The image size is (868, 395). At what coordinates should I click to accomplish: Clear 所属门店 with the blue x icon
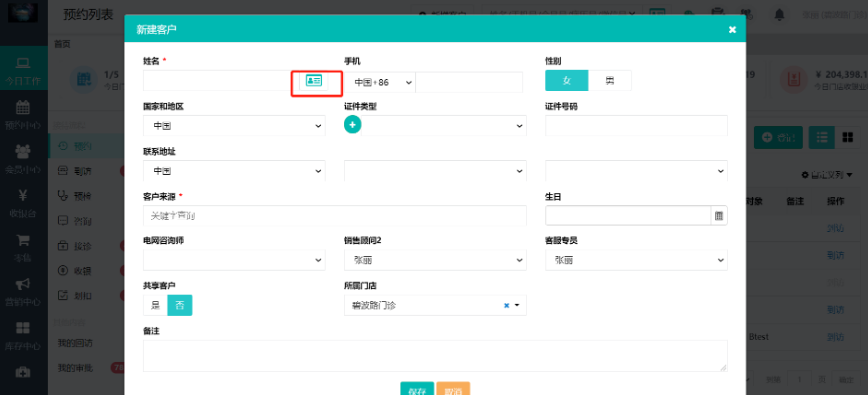point(506,305)
